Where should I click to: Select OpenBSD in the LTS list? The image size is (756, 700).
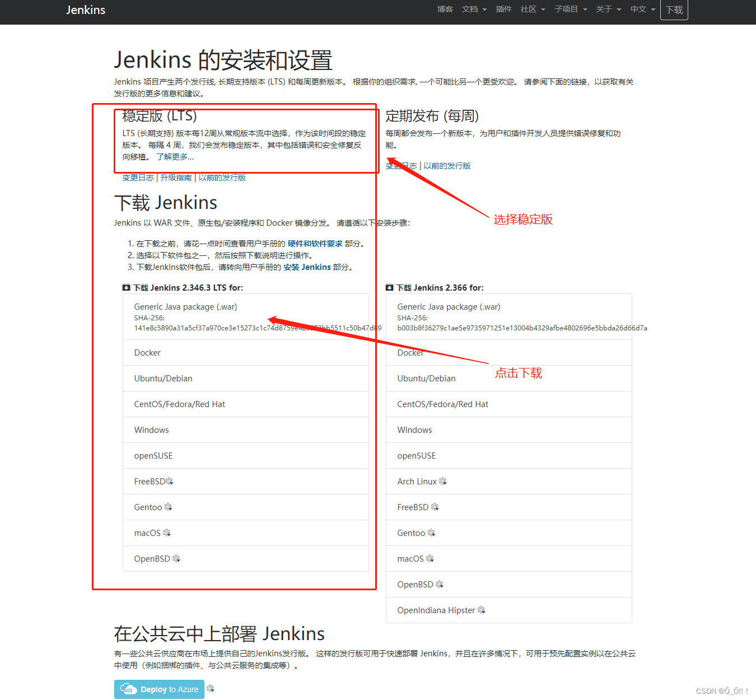[x=246, y=559]
